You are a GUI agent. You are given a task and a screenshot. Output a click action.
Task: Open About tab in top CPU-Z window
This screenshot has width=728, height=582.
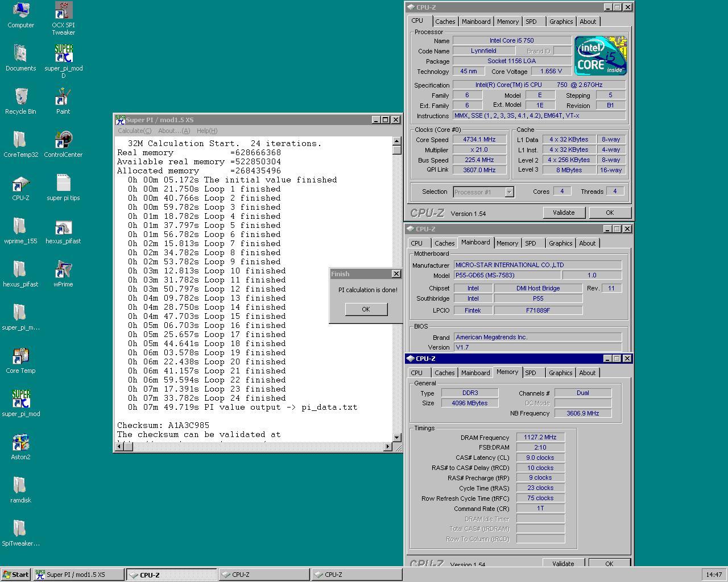tap(588, 22)
